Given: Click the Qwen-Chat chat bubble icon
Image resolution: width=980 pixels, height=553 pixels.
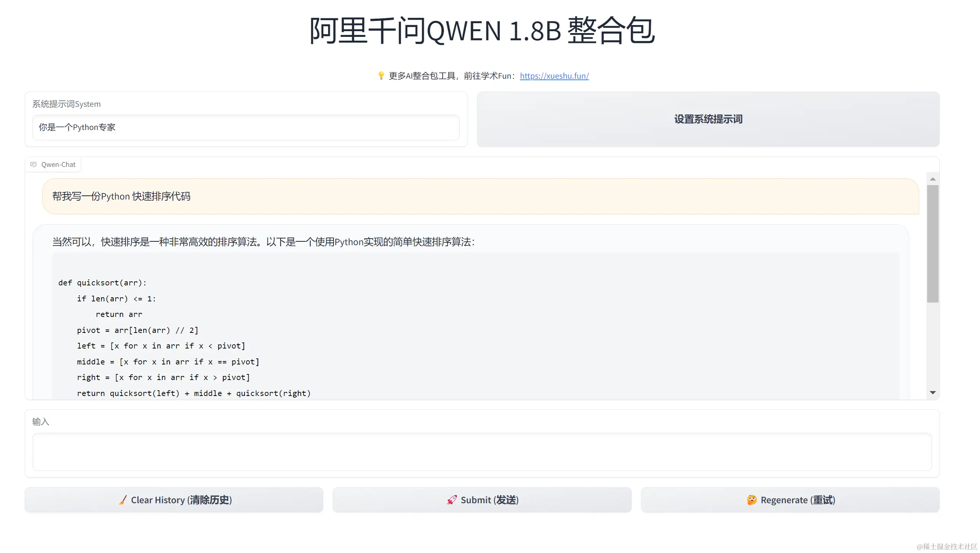Looking at the screenshot, I should [x=33, y=163].
